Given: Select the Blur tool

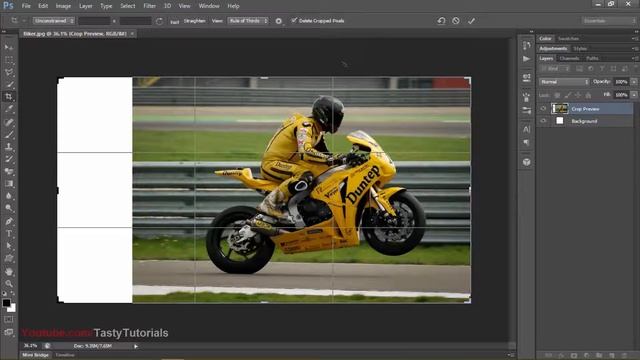Looking at the screenshot, I should 9,196.
